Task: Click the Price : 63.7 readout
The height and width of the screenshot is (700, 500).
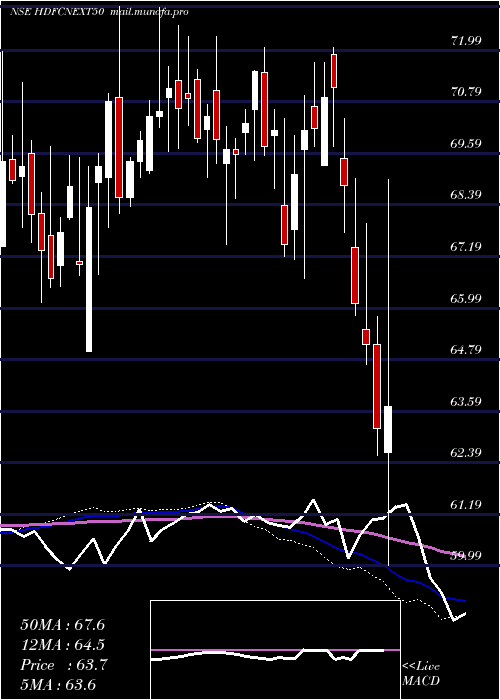Action: click(x=63, y=665)
